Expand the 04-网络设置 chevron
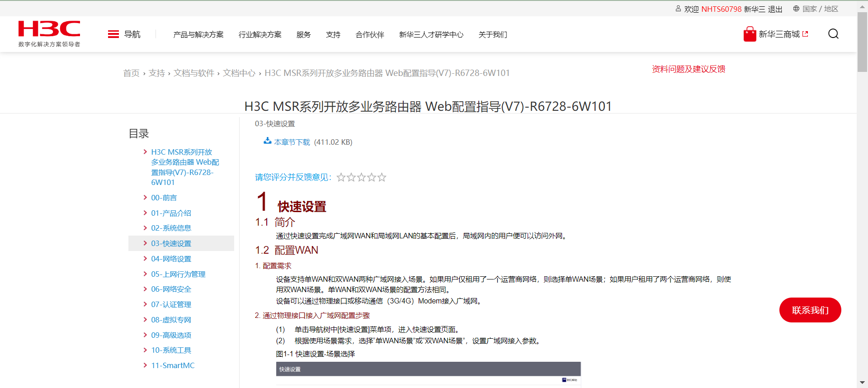The height and width of the screenshot is (388, 868). point(145,258)
